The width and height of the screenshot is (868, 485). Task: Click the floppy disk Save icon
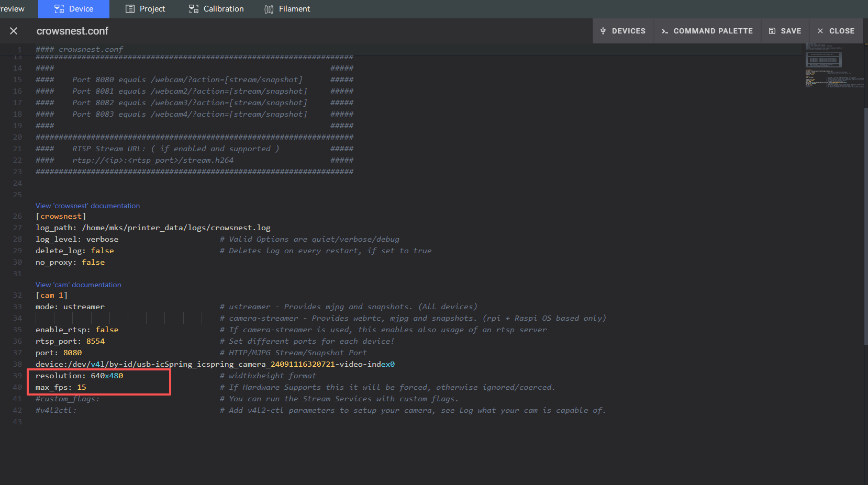pos(772,31)
